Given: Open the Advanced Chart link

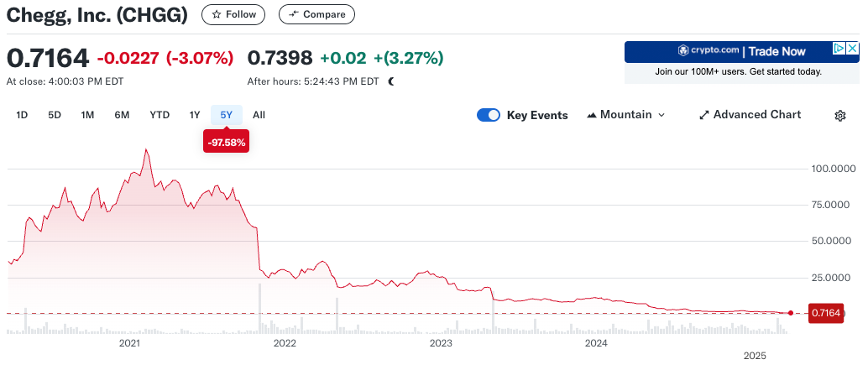Looking at the screenshot, I should click(750, 114).
